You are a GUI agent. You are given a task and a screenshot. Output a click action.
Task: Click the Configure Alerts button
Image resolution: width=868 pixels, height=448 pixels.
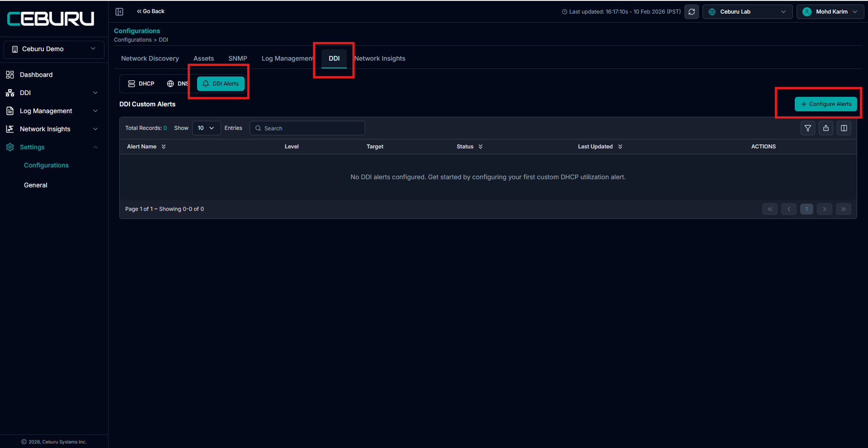click(x=826, y=104)
